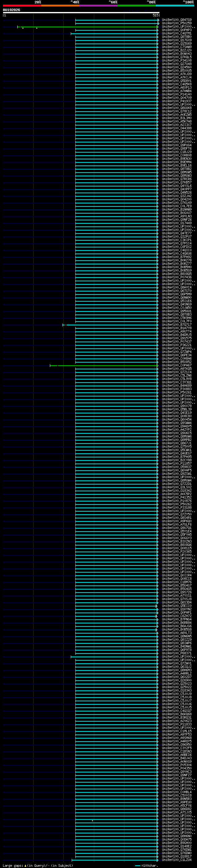Open hit UniRef100_P30883
Viewport: 197px width, 868px height.
[176, 389]
